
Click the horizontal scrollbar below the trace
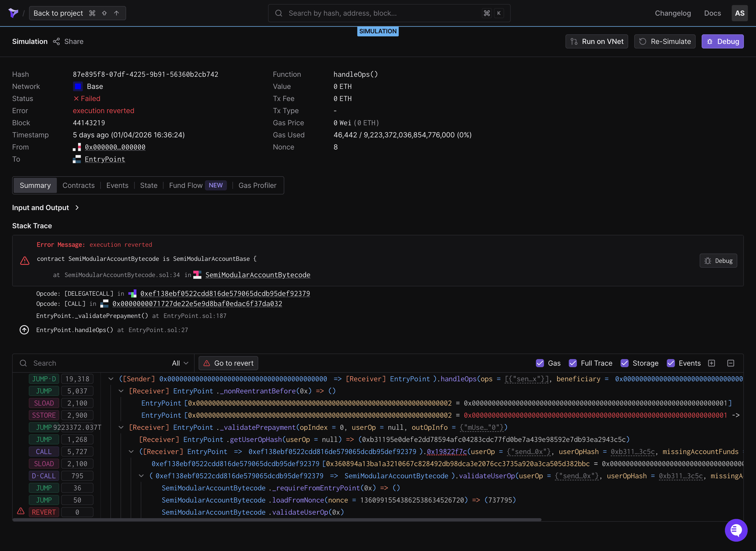(277, 519)
